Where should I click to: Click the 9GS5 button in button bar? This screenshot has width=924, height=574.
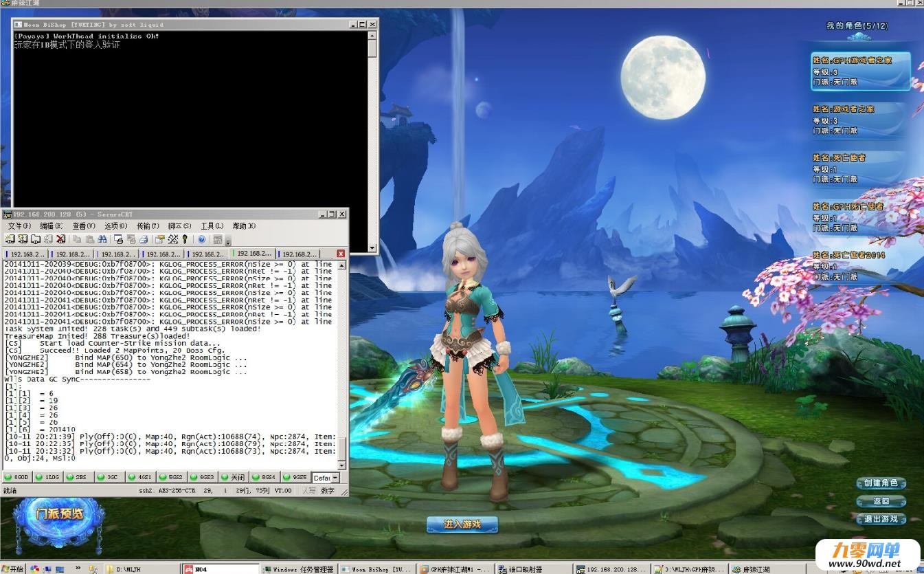click(295, 477)
